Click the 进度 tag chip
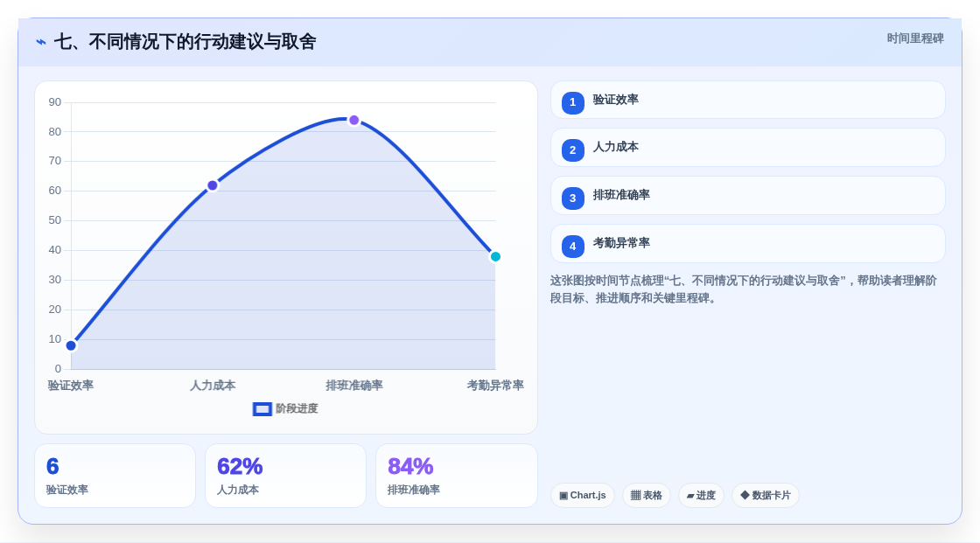The width and height of the screenshot is (980, 543). click(x=701, y=496)
